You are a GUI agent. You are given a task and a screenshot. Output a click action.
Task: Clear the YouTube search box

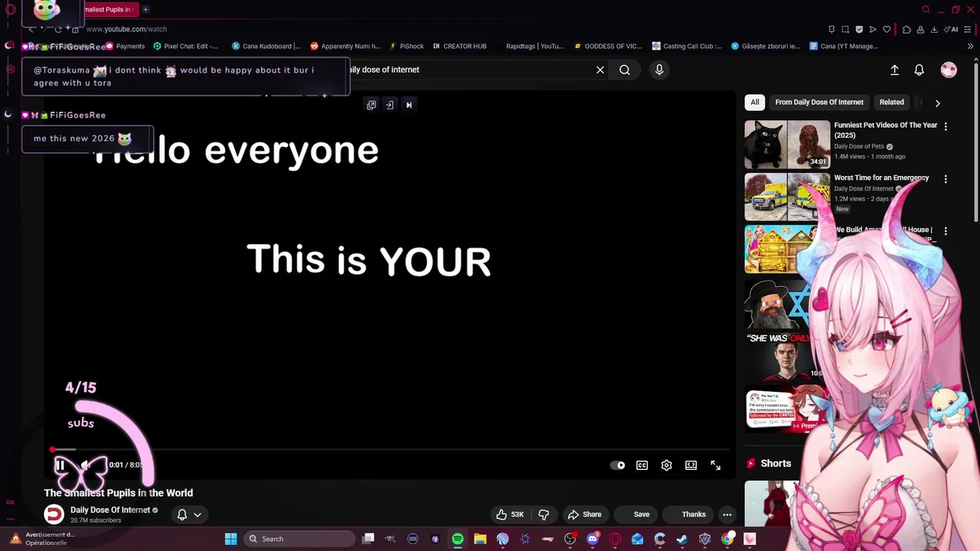tap(600, 70)
